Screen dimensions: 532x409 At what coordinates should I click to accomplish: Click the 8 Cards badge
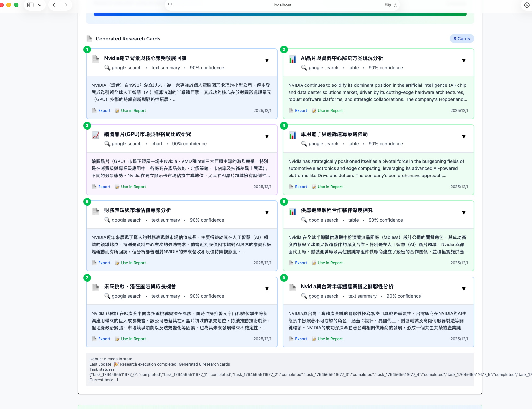click(462, 38)
